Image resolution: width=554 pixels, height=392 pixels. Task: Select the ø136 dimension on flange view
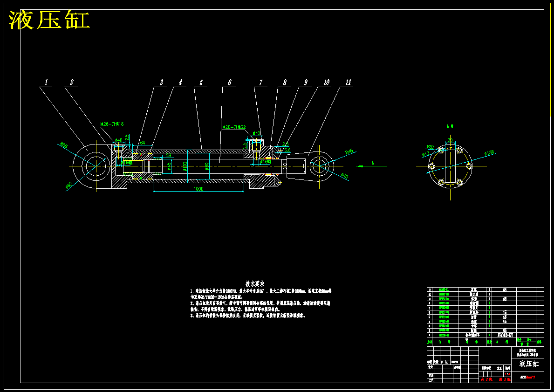coord(489,153)
